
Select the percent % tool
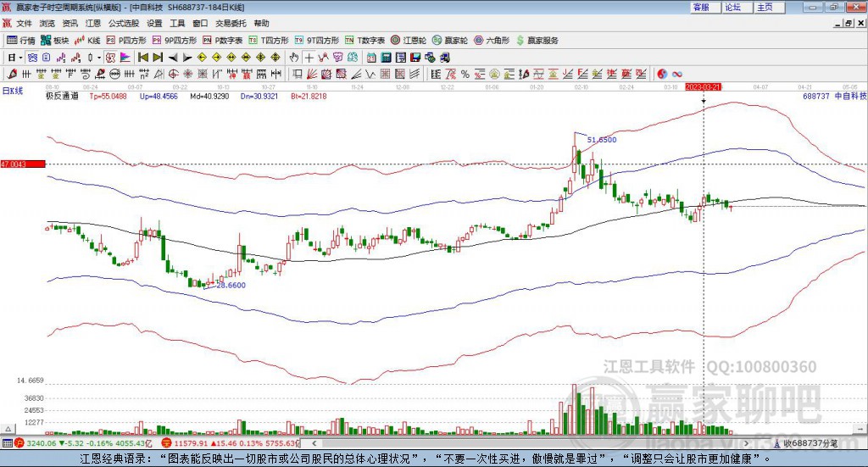coord(465,74)
